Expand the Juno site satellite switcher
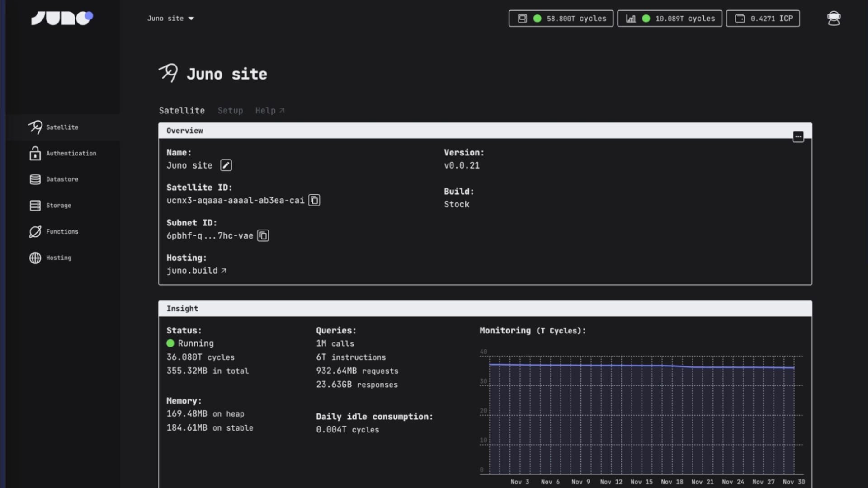This screenshot has height=488, width=868. pos(170,19)
